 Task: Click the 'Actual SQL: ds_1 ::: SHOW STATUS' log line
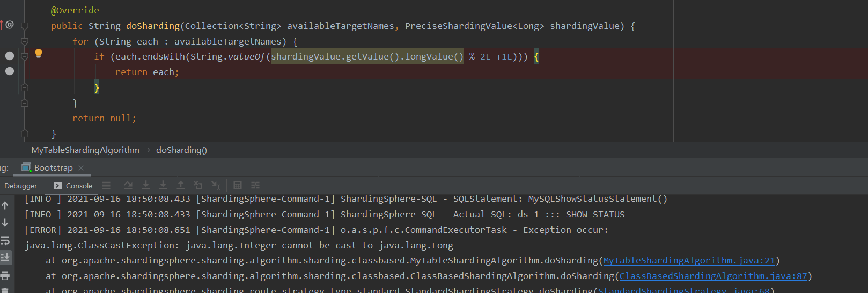(x=325, y=215)
